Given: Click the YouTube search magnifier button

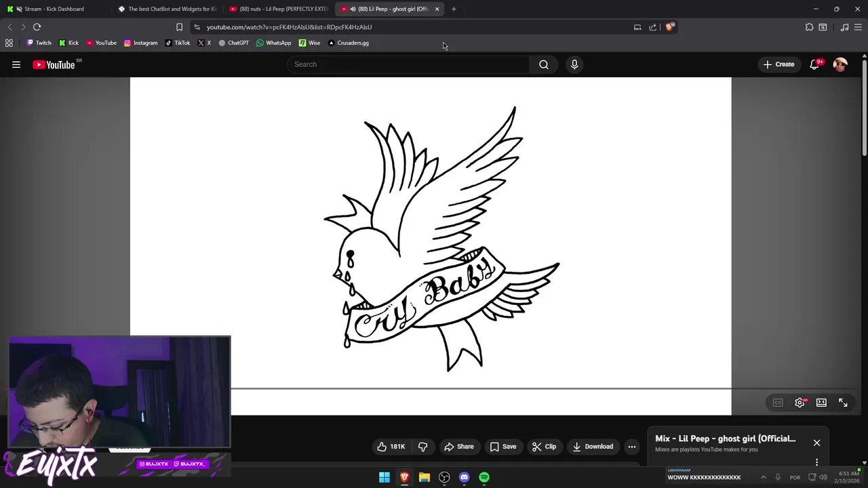Looking at the screenshot, I should 544,64.
